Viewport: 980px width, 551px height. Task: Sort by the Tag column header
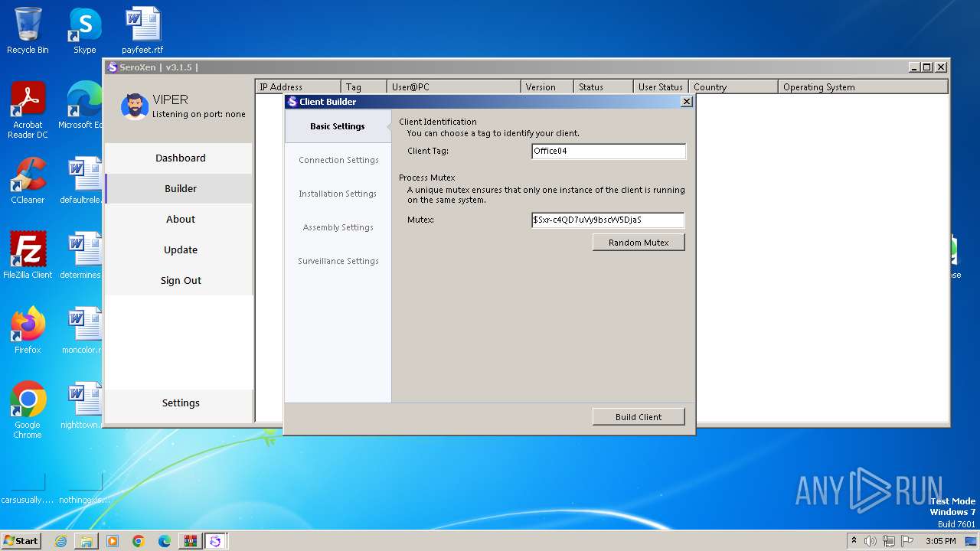(364, 87)
